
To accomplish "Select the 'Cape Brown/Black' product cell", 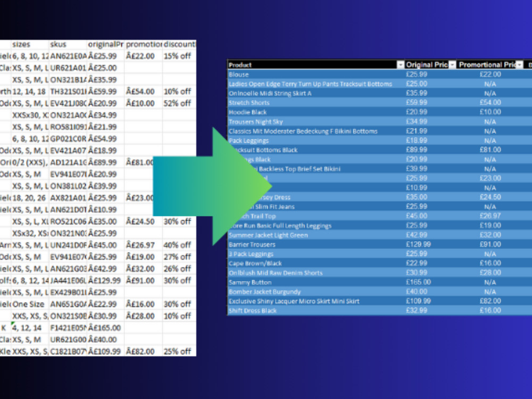I will coord(316,263).
